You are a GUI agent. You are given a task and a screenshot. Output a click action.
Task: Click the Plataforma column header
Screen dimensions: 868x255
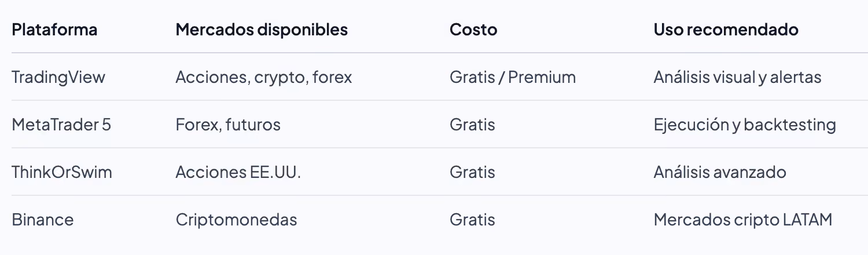point(54,30)
